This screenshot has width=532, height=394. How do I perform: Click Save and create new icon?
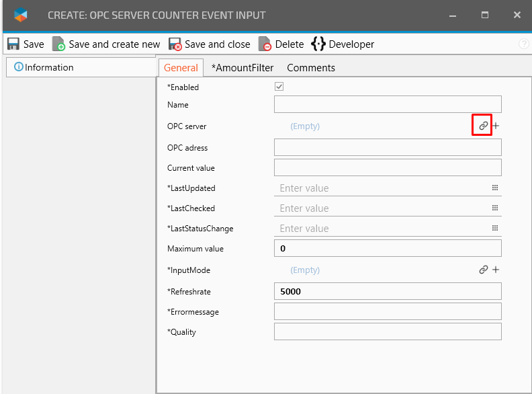pyautogui.click(x=59, y=44)
